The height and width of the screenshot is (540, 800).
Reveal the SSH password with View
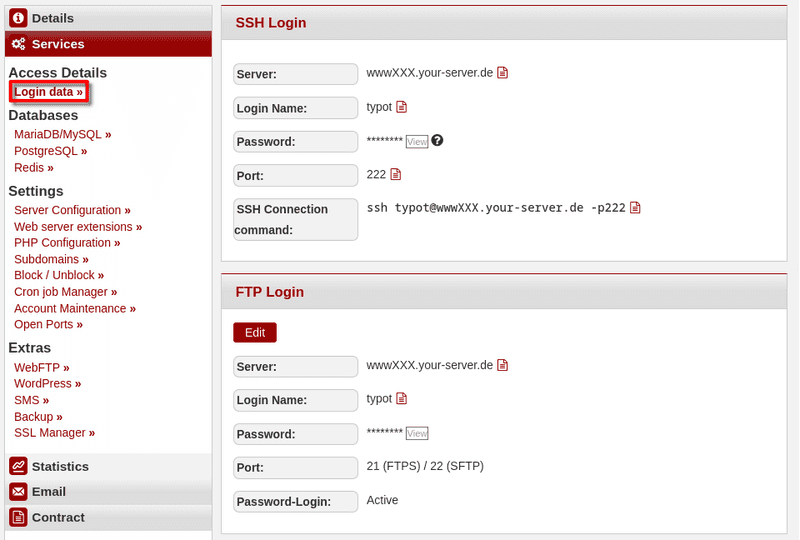pyautogui.click(x=417, y=142)
